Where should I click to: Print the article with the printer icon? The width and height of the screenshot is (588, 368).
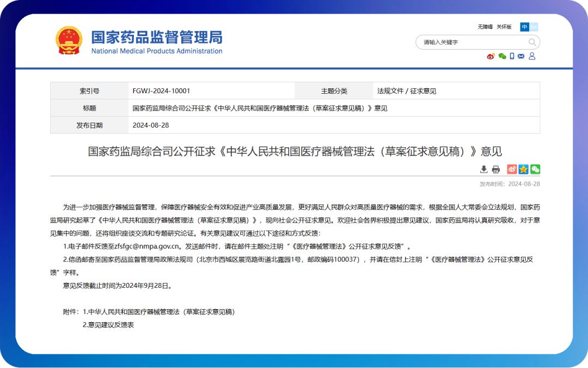[496, 170]
